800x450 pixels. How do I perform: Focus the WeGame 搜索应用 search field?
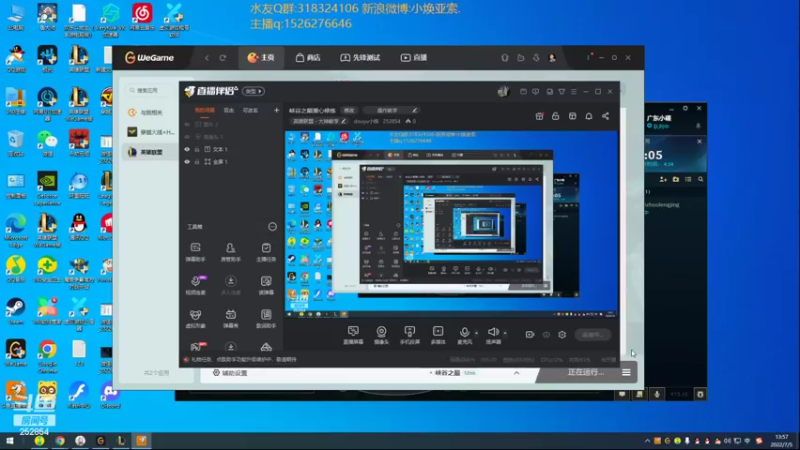tap(149, 90)
